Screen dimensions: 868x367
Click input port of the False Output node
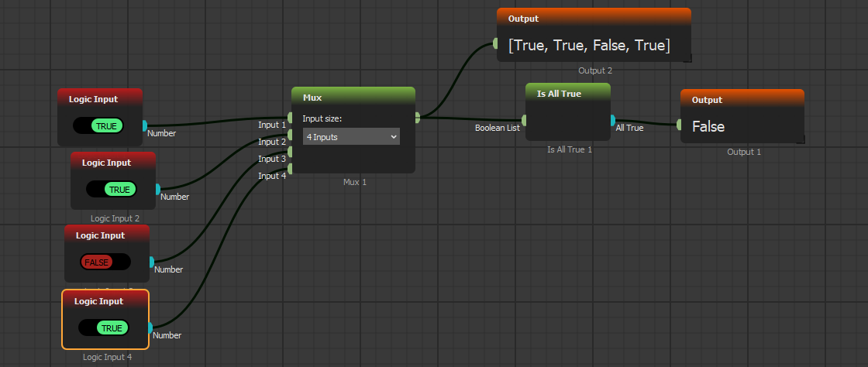[680, 124]
